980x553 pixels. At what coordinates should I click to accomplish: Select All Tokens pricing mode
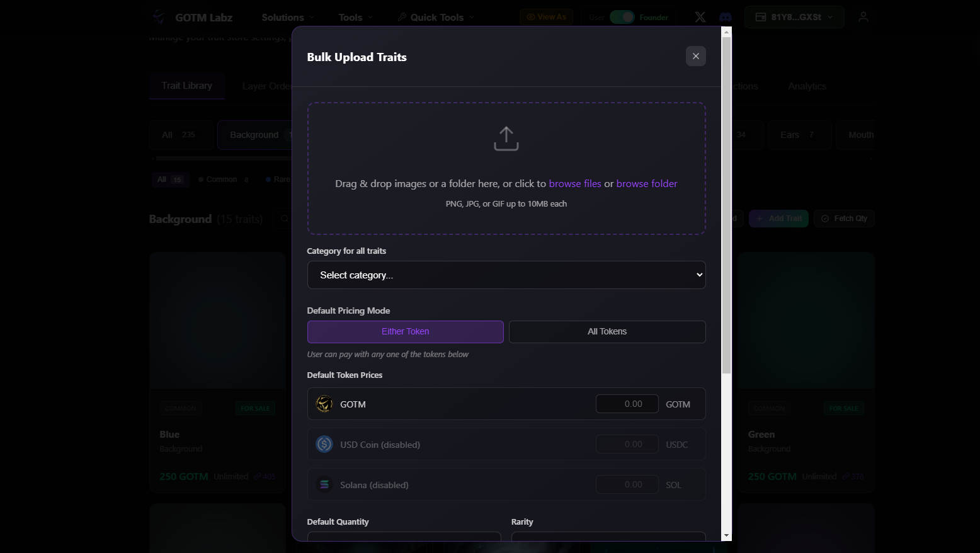(x=607, y=332)
